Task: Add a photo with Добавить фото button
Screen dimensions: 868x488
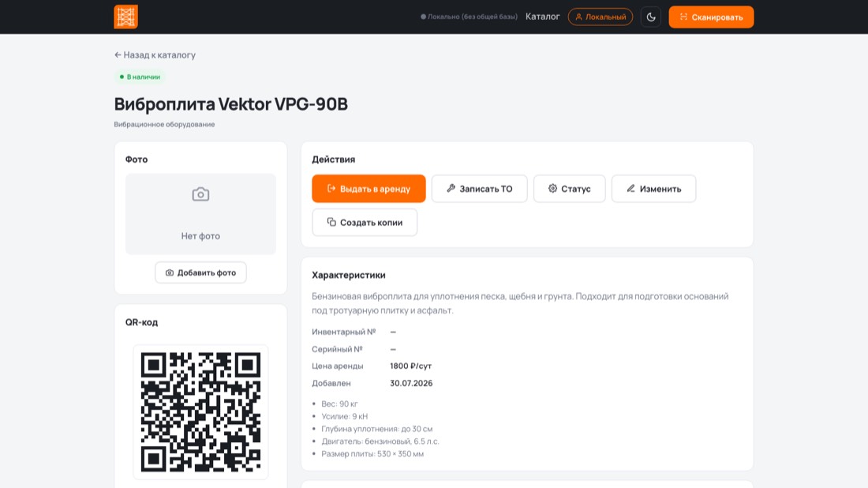Action: click(200, 272)
